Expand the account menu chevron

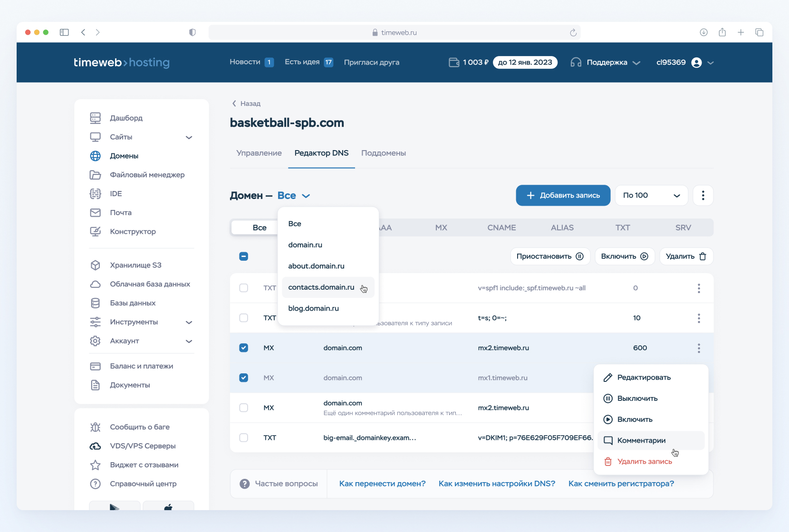[x=711, y=63]
